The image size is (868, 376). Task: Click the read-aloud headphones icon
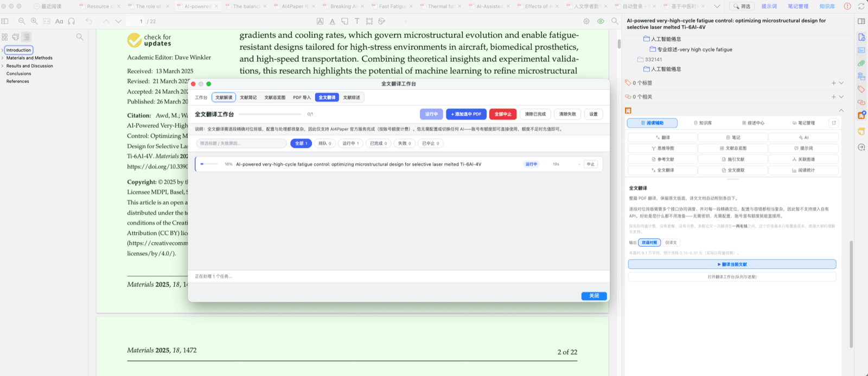(x=72, y=21)
